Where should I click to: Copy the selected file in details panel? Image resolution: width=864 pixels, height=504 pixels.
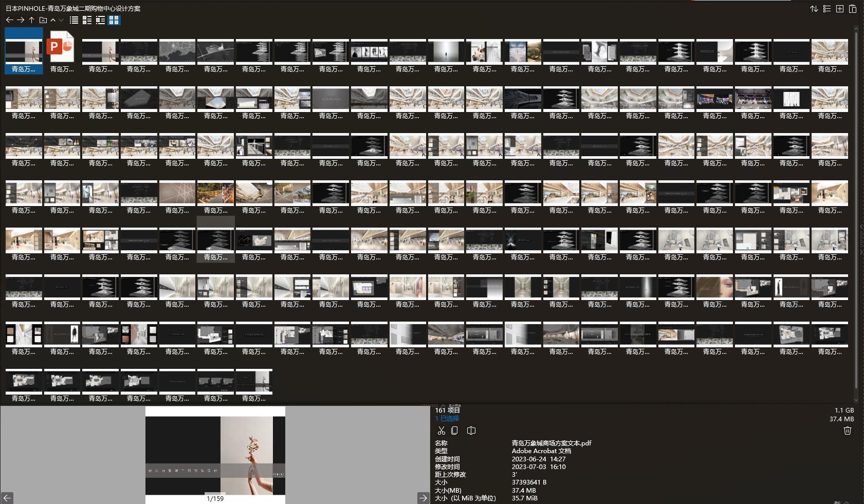click(x=454, y=431)
